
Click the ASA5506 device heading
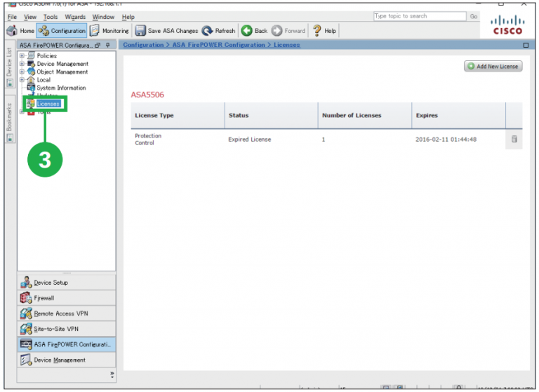tap(147, 95)
